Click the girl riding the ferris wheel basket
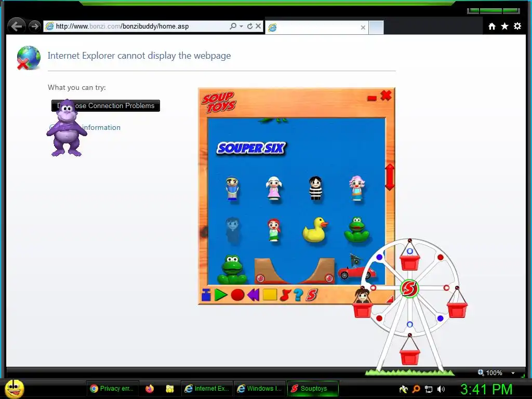 pos(362,295)
